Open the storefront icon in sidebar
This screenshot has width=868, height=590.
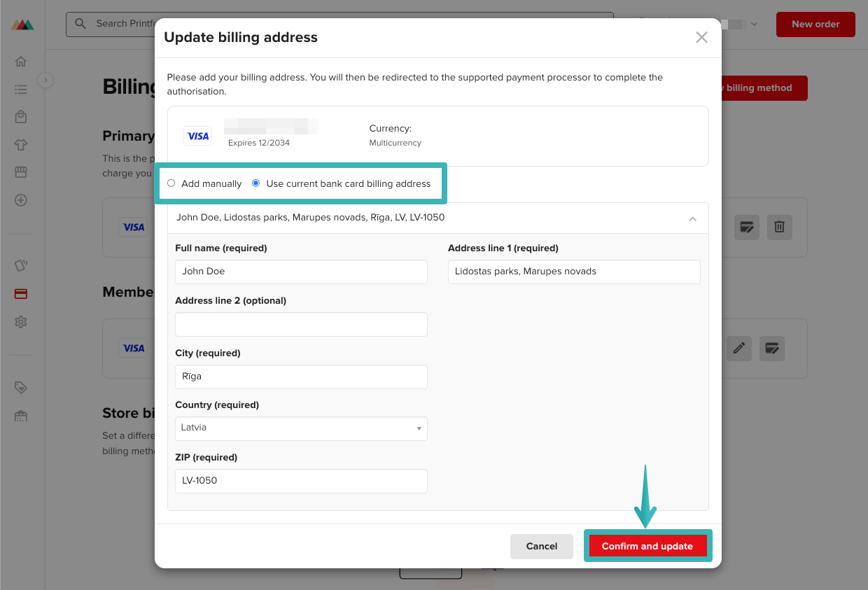pos(21,172)
